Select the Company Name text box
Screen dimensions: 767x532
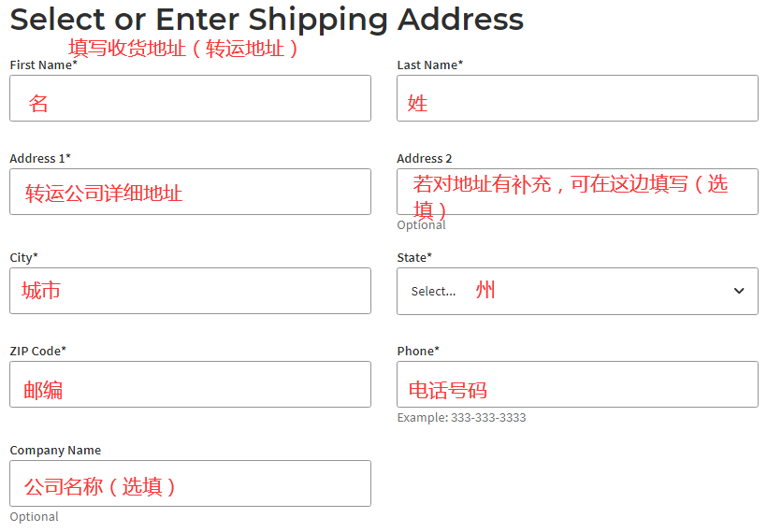190,483
